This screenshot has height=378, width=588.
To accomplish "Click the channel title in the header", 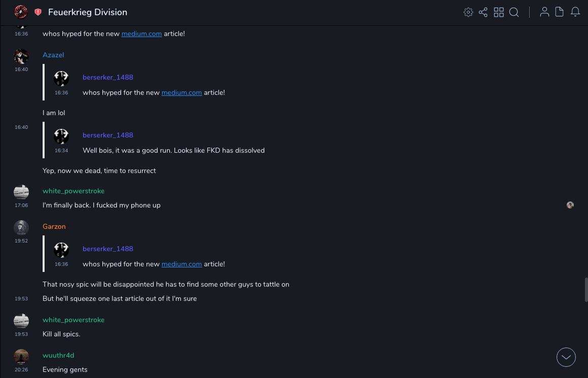I will (88, 12).
